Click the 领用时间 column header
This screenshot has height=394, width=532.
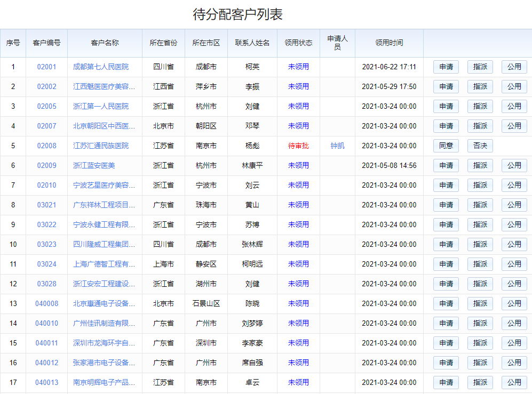[389, 43]
